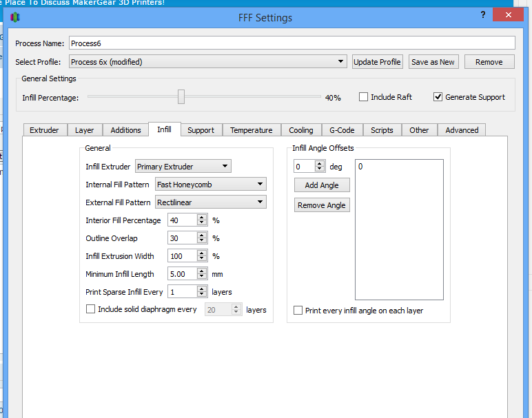532x418 pixels.
Task: Increase infill angle degree with up arrow
Action: click(x=320, y=164)
